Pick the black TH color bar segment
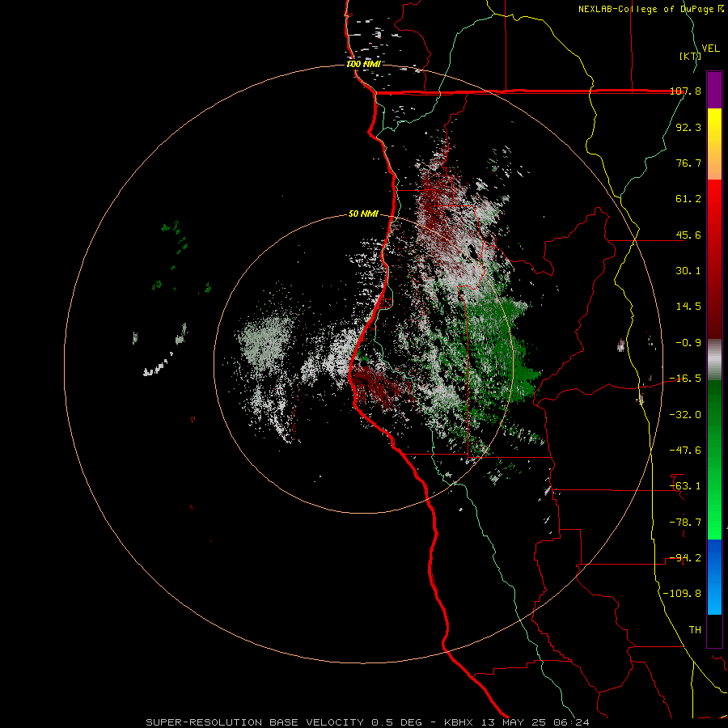This screenshot has height=728, width=728. [714, 630]
